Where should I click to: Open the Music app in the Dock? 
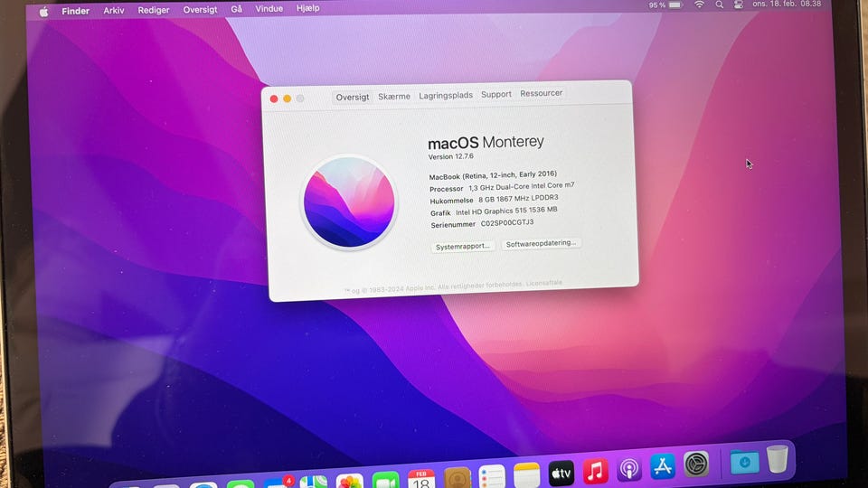pos(595,471)
